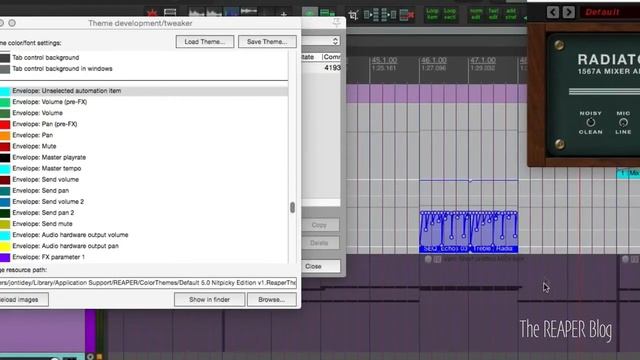Click the 4193 value in background list
This screenshot has width=640, height=360.
(x=332, y=68)
